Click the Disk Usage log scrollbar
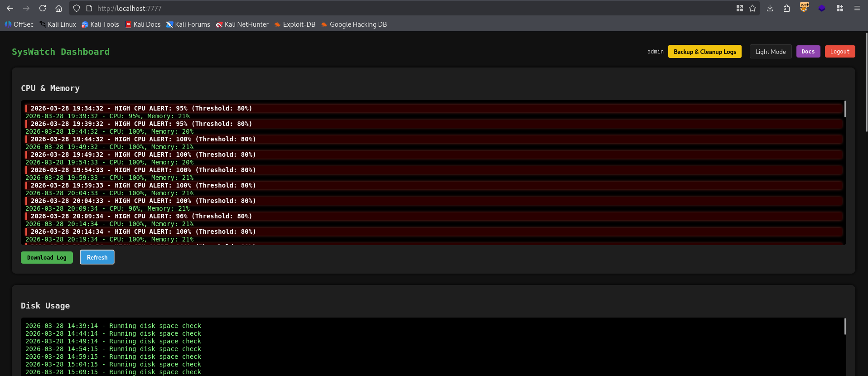This screenshot has width=868, height=376. pos(845,326)
